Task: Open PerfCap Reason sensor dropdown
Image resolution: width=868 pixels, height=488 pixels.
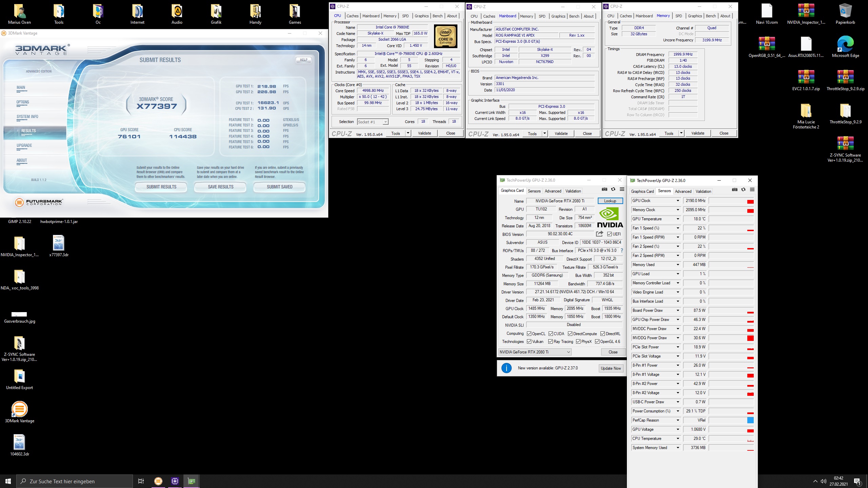Action: click(678, 420)
